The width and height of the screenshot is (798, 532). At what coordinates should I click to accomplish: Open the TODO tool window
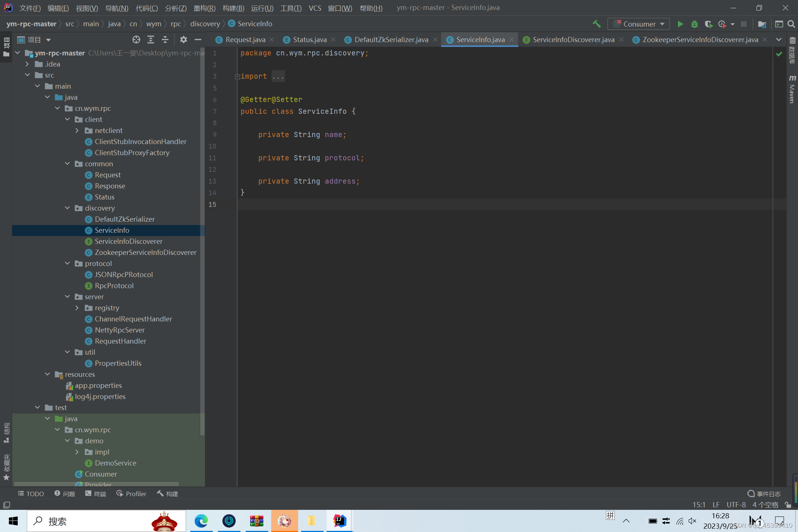coord(31,494)
